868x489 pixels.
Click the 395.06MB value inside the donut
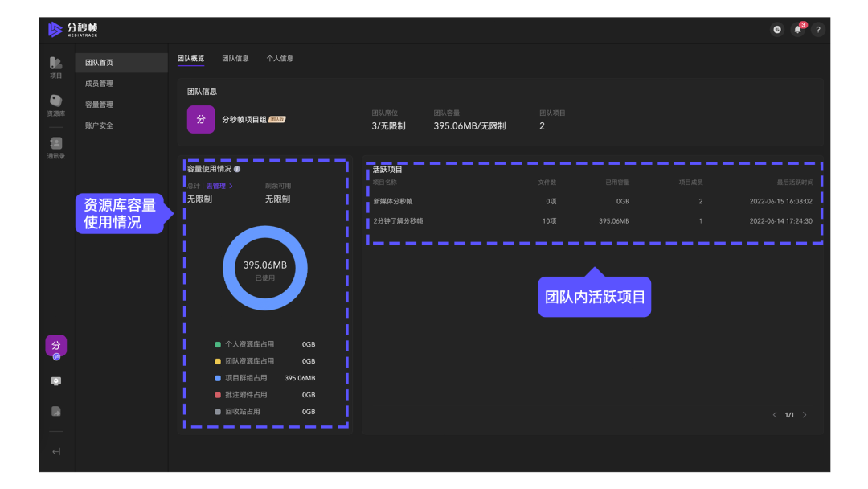click(x=265, y=265)
